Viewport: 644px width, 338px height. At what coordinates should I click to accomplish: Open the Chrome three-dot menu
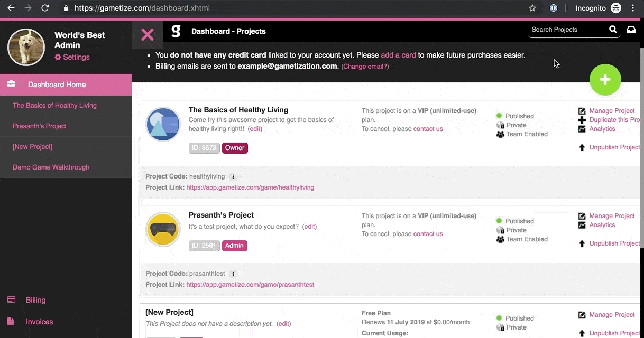coord(633,8)
